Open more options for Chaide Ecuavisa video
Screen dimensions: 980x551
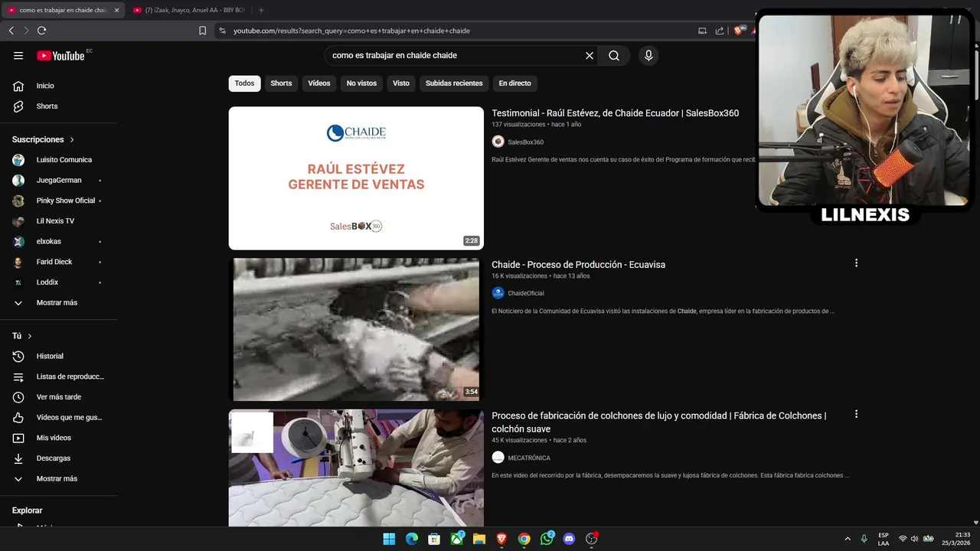(856, 262)
